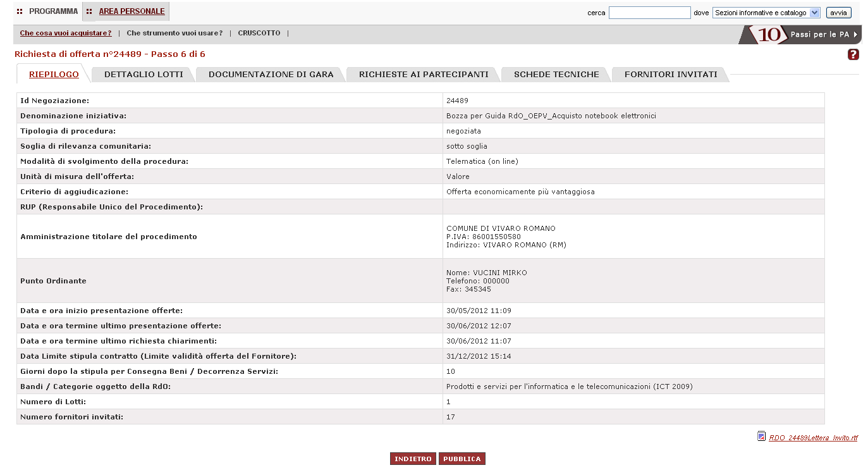Click 'Offerta economicamente più vantaggiosa' value
The image size is (868, 470).
520,192
